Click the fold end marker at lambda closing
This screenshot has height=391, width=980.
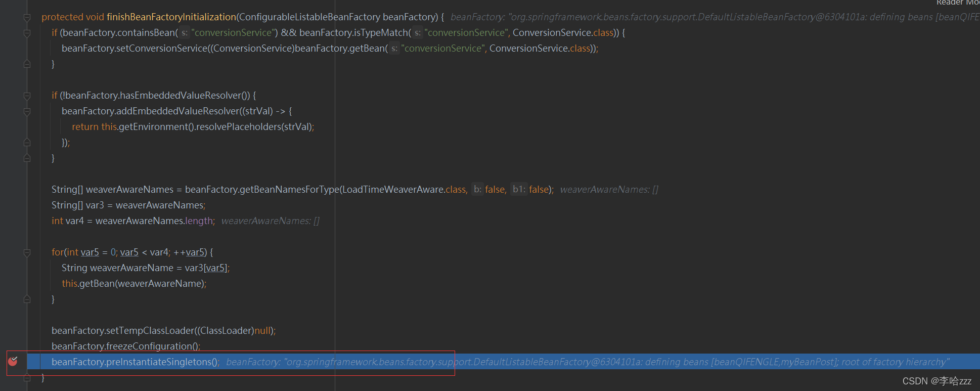click(27, 143)
